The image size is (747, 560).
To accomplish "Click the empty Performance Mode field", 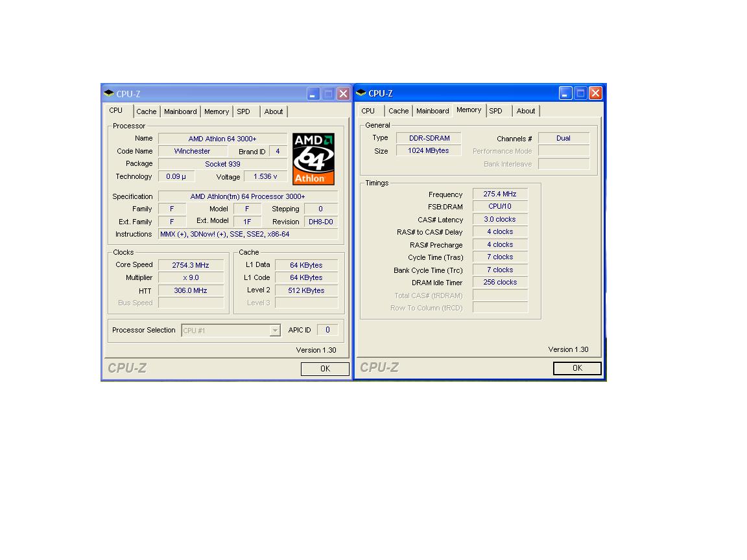I will pyautogui.click(x=563, y=151).
